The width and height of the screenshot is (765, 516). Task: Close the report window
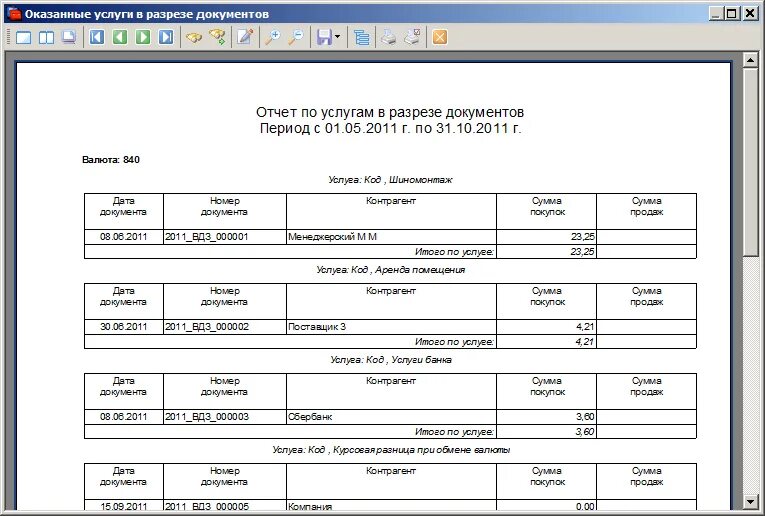coord(750,14)
